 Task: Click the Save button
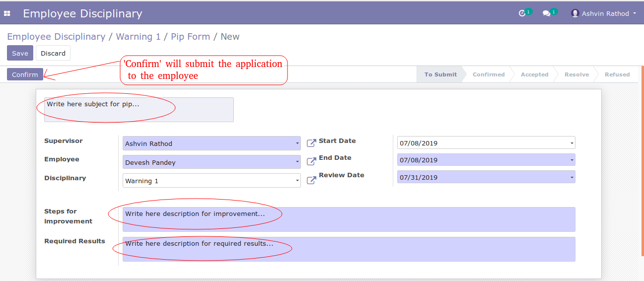[20, 53]
